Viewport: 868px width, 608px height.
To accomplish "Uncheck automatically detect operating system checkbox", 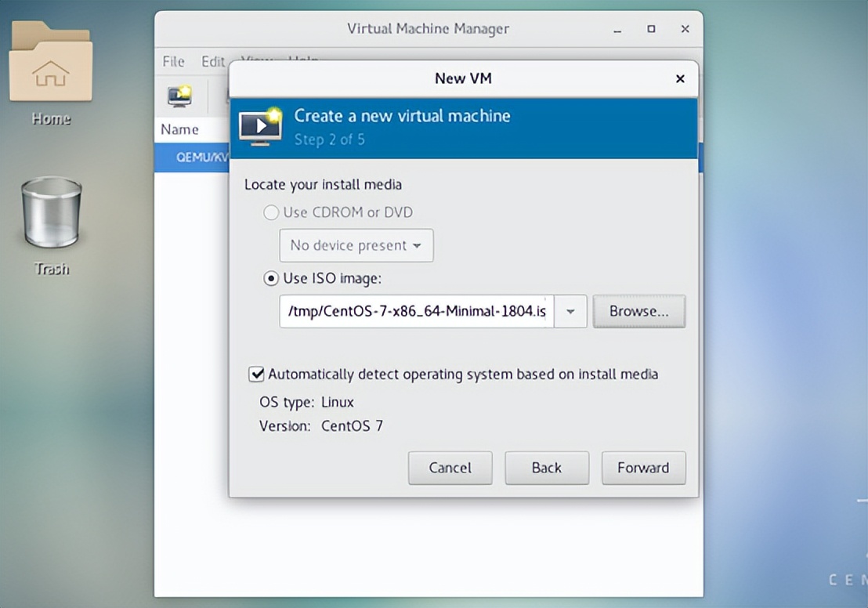I will pos(256,375).
